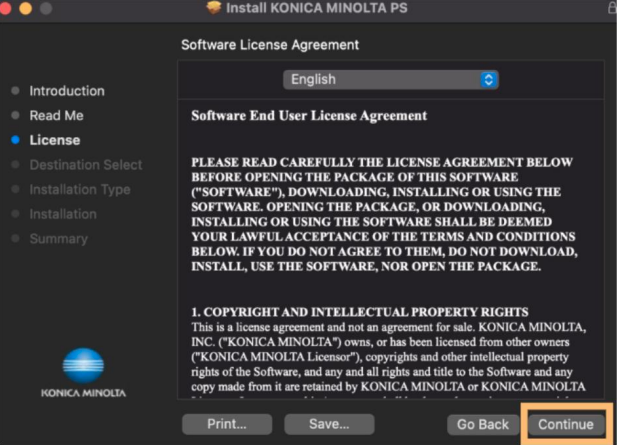The image size is (617, 445).
Task: Click the KONICA MINOLTA wordmark under logo
Action: (x=83, y=393)
